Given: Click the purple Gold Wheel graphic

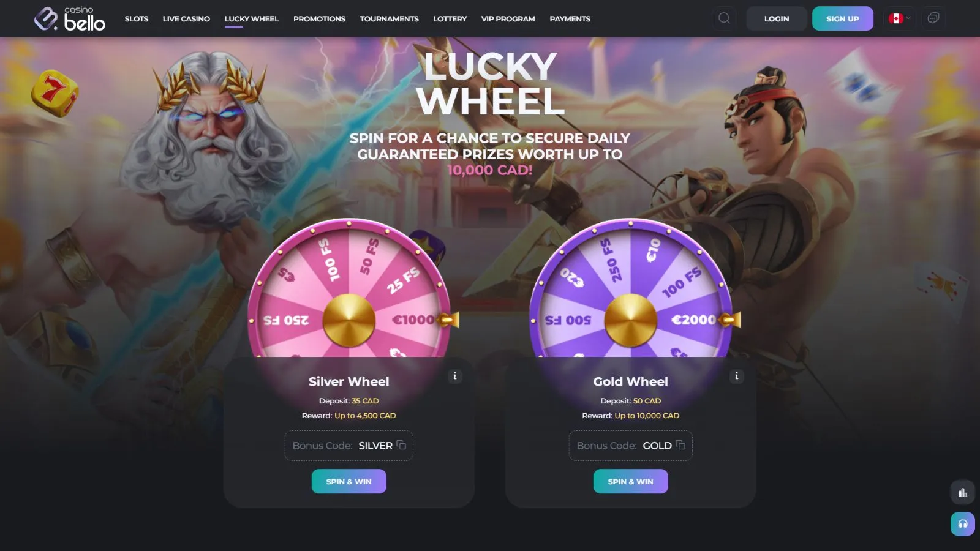Looking at the screenshot, I should coord(631,289).
